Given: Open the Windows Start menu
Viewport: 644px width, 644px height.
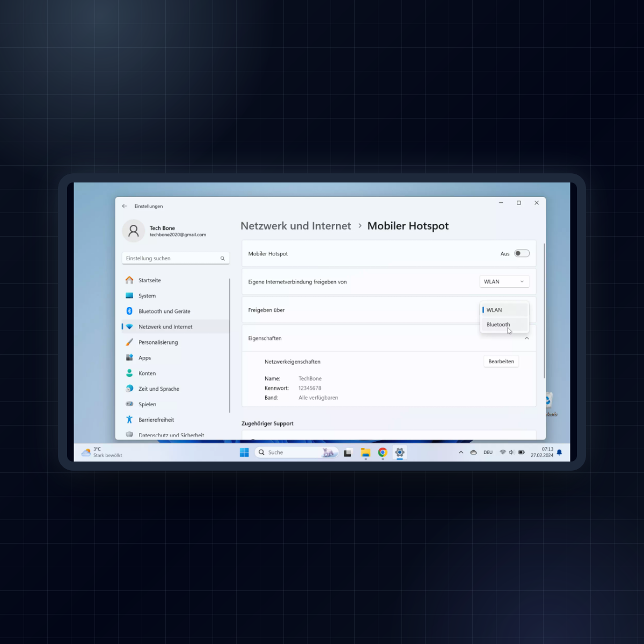Looking at the screenshot, I should click(244, 452).
